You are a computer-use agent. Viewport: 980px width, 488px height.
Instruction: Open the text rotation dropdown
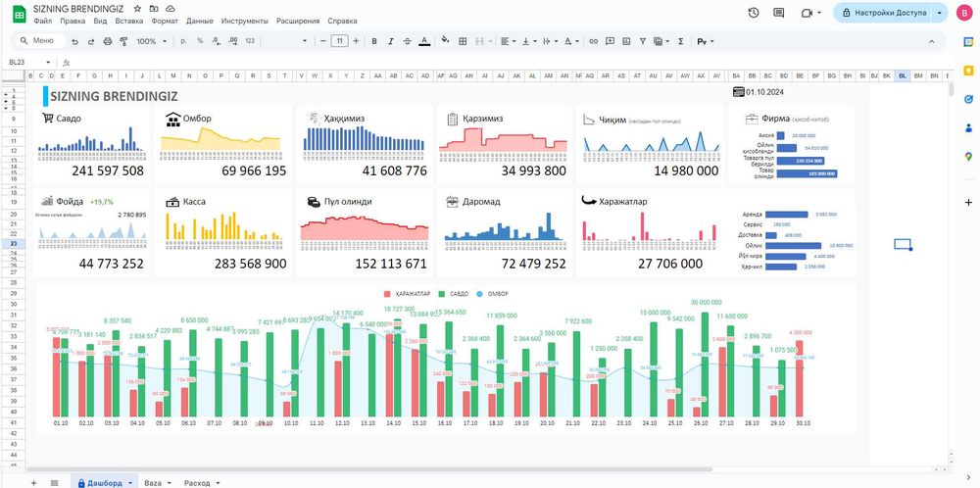[571, 41]
